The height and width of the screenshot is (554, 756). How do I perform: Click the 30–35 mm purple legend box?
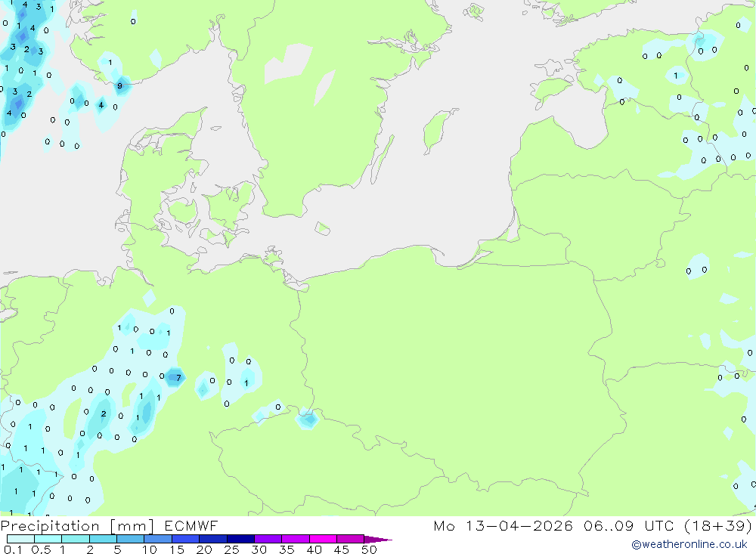click(268, 539)
